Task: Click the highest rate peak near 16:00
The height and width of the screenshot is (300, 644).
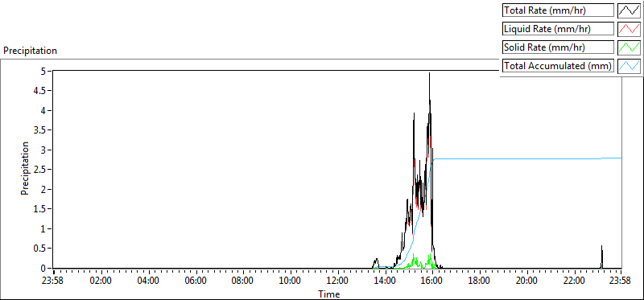Action: click(429, 74)
